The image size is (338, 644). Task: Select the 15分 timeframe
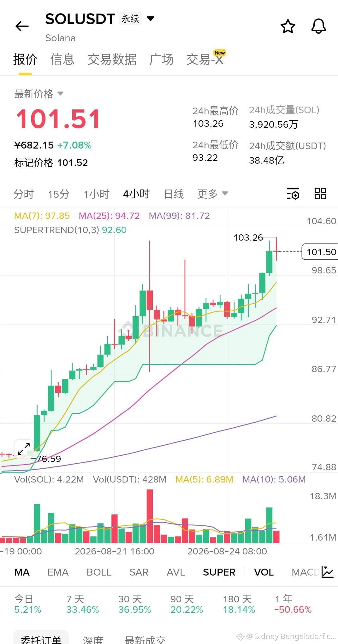tap(58, 194)
